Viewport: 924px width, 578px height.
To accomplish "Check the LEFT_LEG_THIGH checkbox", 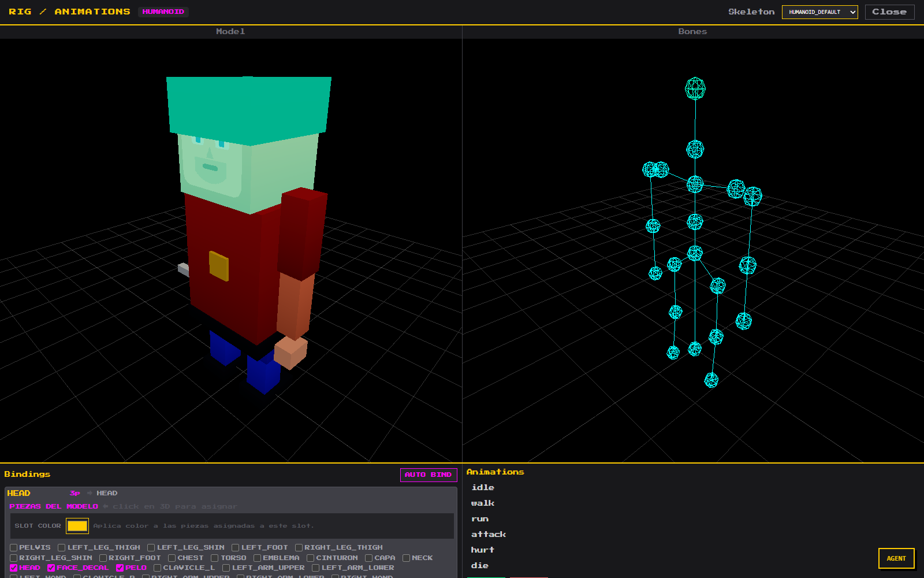I will click(x=62, y=548).
